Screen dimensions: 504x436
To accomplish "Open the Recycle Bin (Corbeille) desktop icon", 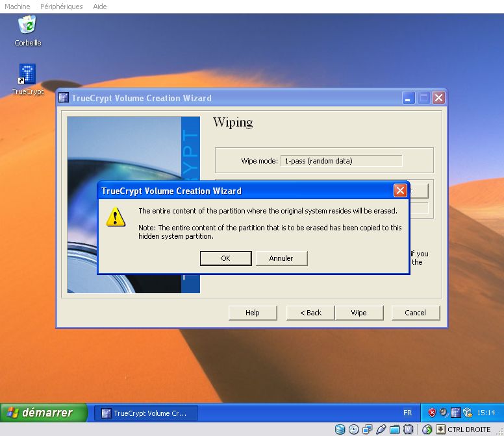I will (x=27, y=30).
